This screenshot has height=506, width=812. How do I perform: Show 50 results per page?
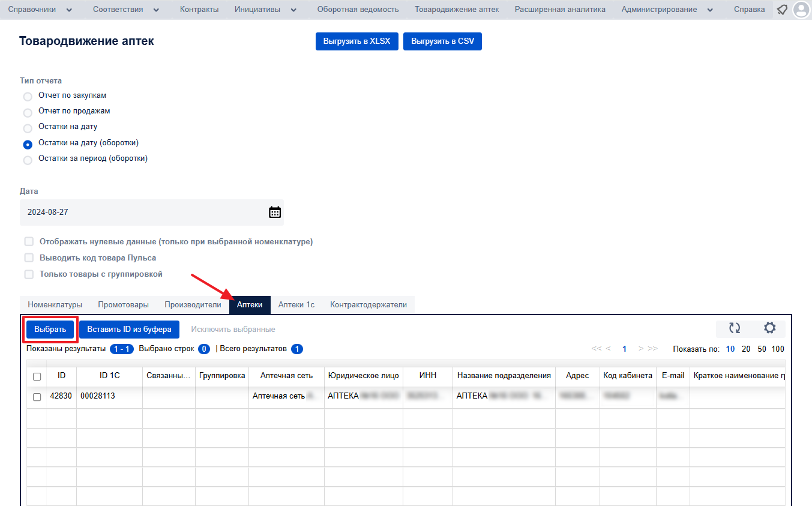click(x=762, y=349)
